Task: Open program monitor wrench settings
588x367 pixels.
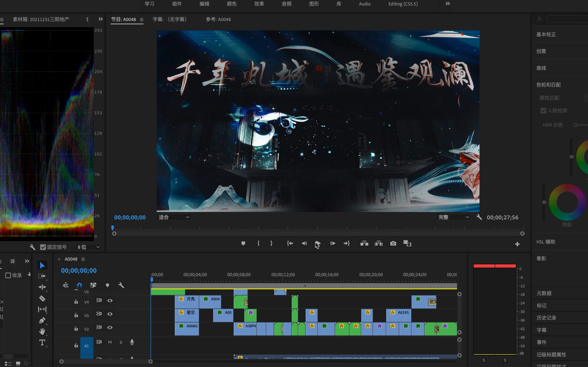Action: [x=479, y=217]
